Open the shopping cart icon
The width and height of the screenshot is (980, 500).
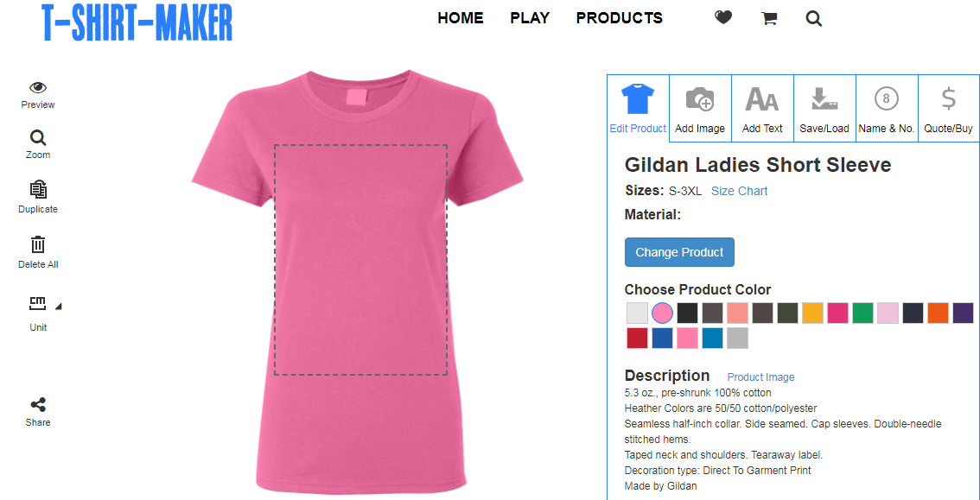(x=769, y=19)
